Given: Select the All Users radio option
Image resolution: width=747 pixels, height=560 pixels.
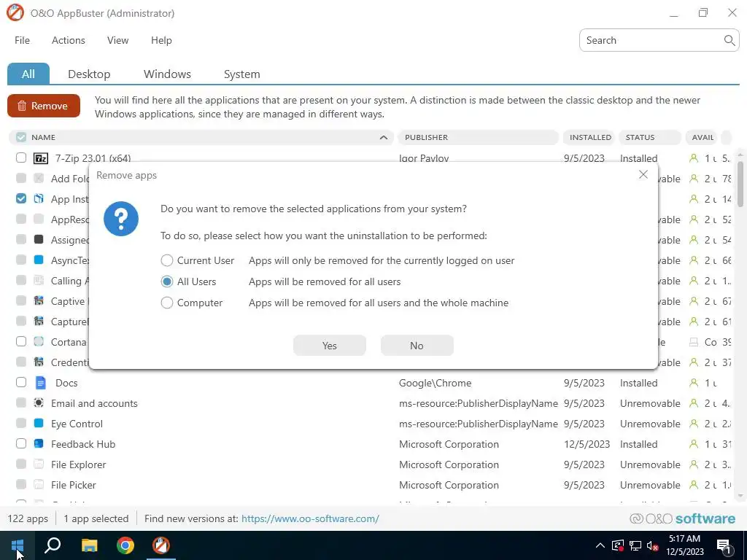Looking at the screenshot, I should pyautogui.click(x=167, y=281).
